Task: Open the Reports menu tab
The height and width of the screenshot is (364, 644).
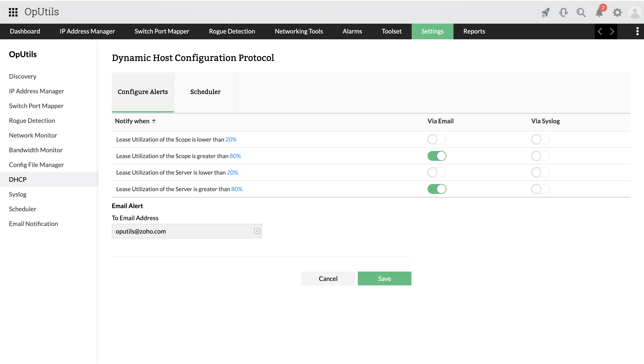Action: click(474, 31)
